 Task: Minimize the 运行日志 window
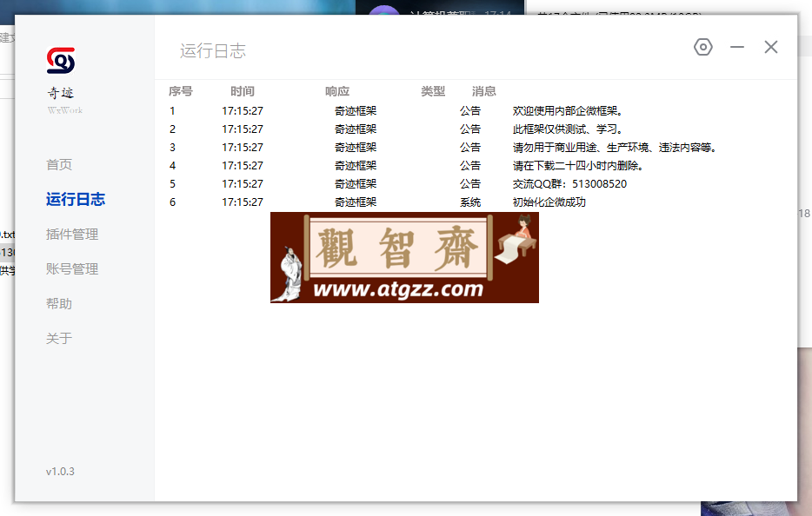pos(737,47)
